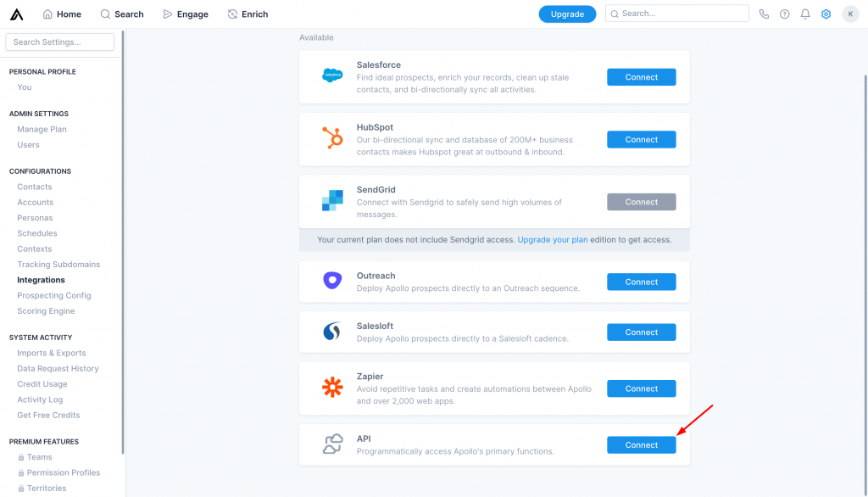Focus the top global search box
This screenshot has width=868, height=497.
point(676,14)
